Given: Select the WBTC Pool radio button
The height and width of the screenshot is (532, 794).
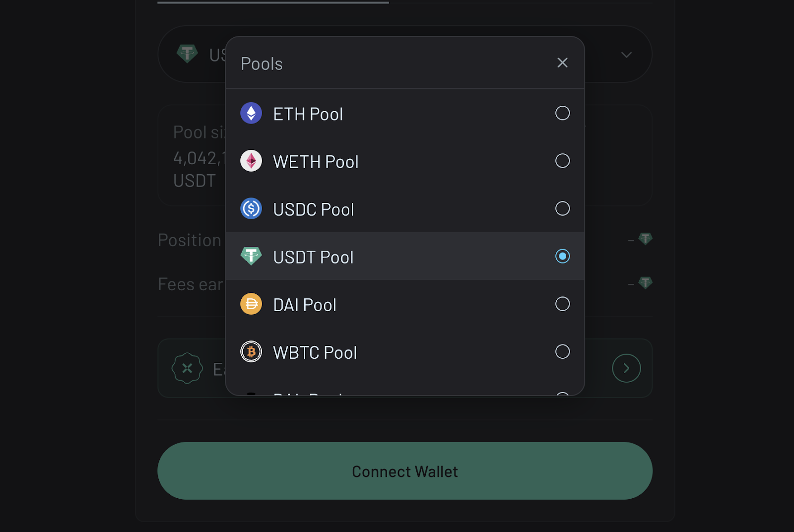Looking at the screenshot, I should pyautogui.click(x=562, y=351).
